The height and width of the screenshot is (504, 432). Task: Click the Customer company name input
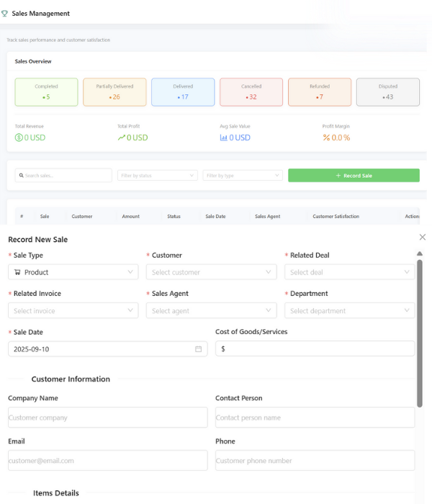108,418
